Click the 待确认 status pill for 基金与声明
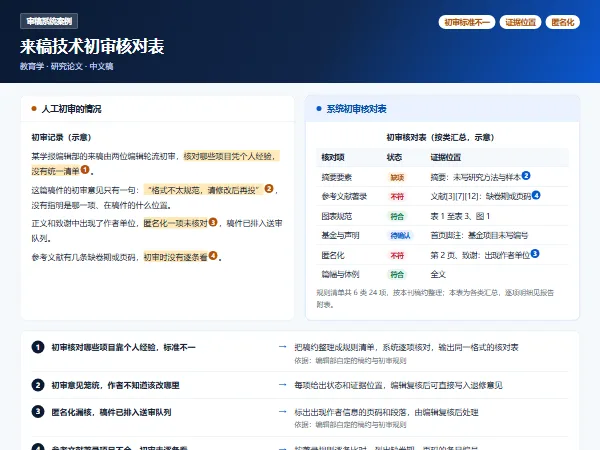 click(400, 236)
